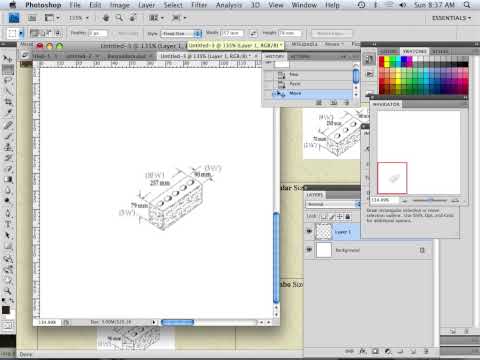
Task: Swap width and height values
Action: pos(253,33)
